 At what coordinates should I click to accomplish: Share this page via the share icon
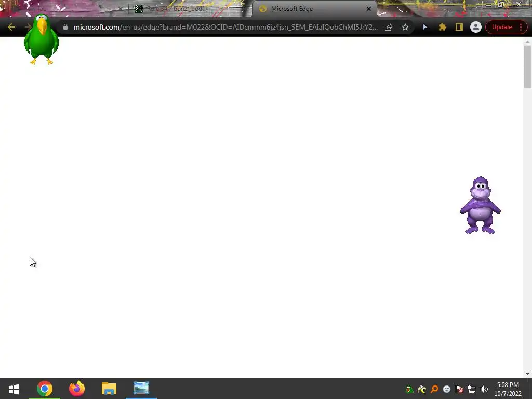point(389,27)
